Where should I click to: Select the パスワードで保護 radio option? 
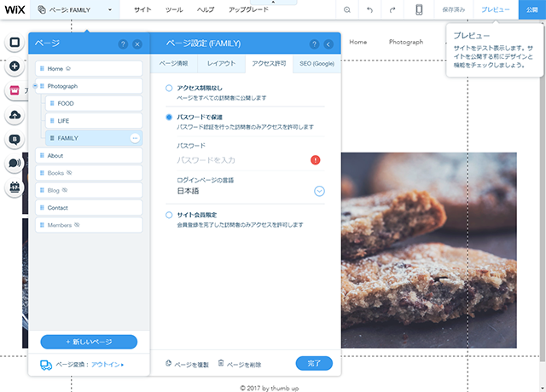pyautogui.click(x=169, y=117)
